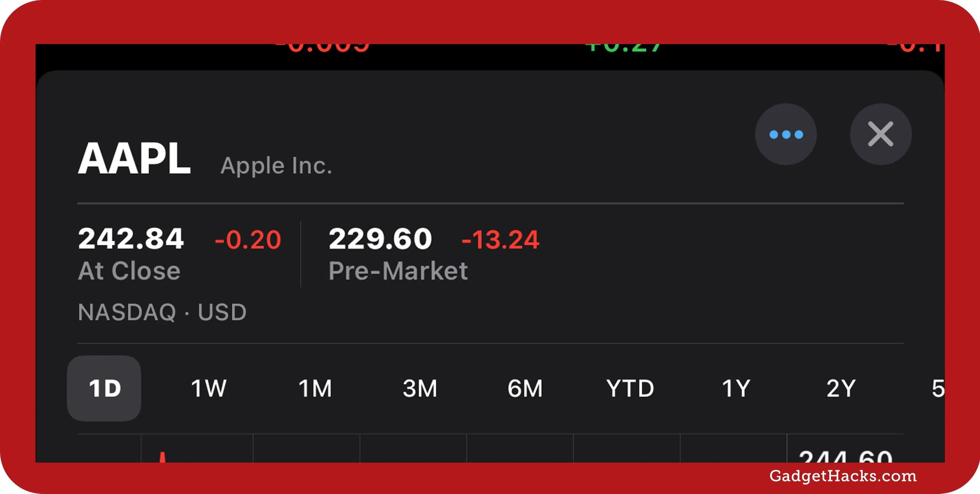The width and height of the screenshot is (980, 494).
Task: Tap the 242.84 closing price
Action: tap(131, 239)
